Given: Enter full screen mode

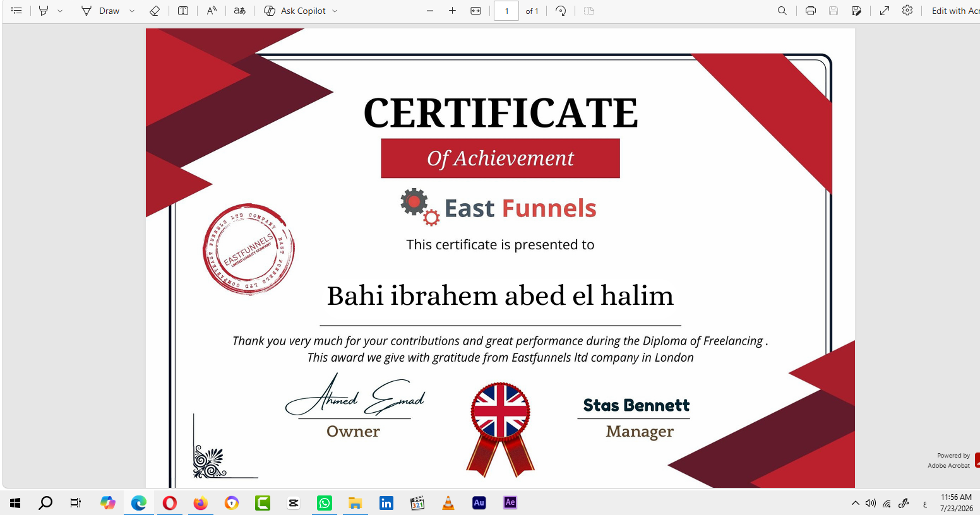Looking at the screenshot, I should pos(885,11).
